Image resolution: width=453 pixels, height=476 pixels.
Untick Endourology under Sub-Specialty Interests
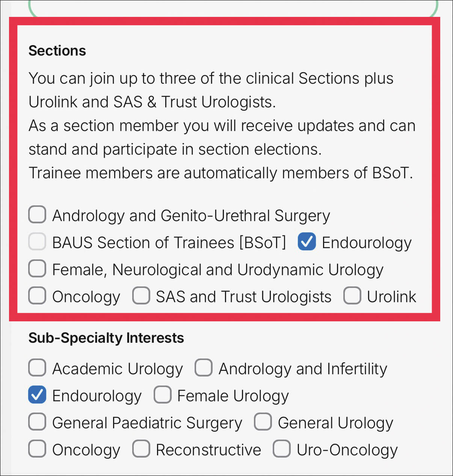point(38,395)
